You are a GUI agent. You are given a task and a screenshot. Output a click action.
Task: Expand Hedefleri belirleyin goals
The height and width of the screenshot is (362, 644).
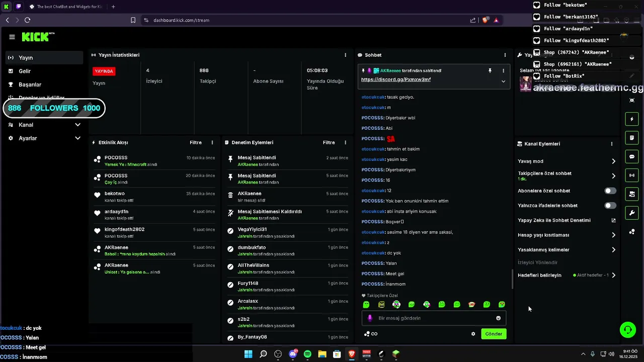[x=613, y=275]
